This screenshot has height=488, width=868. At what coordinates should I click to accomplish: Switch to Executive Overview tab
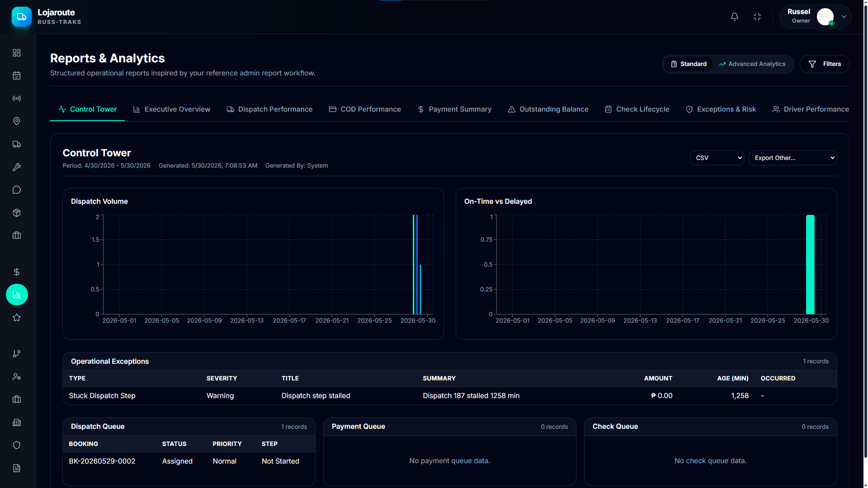point(172,109)
